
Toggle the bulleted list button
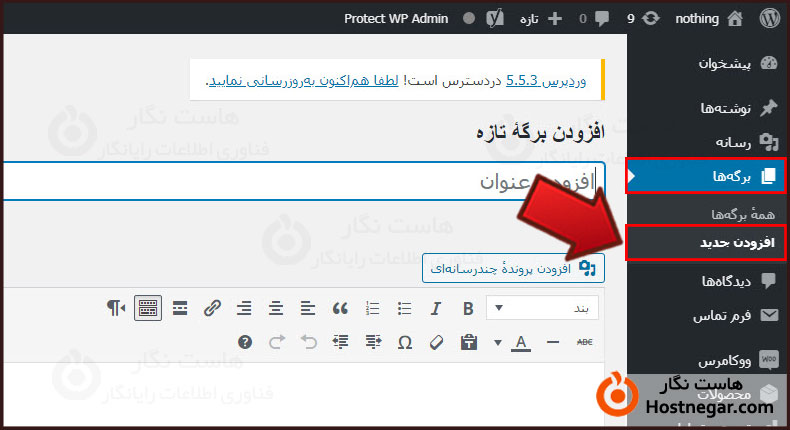404,308
